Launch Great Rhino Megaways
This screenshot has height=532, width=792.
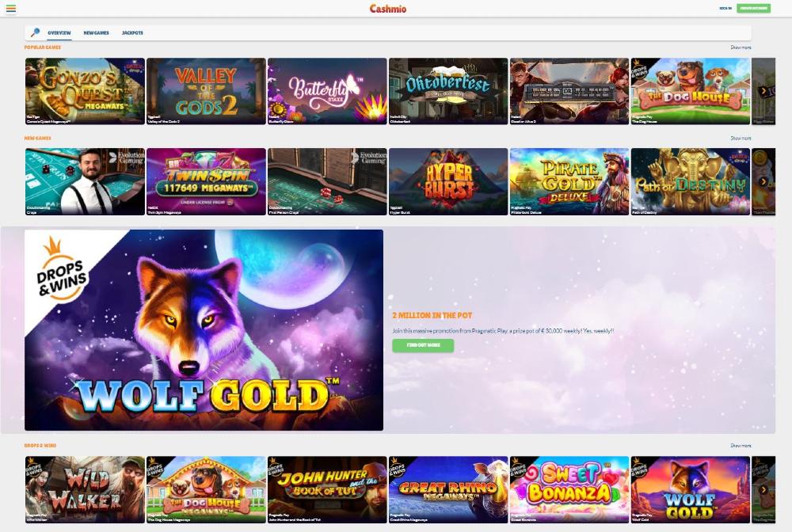(448, 489)
